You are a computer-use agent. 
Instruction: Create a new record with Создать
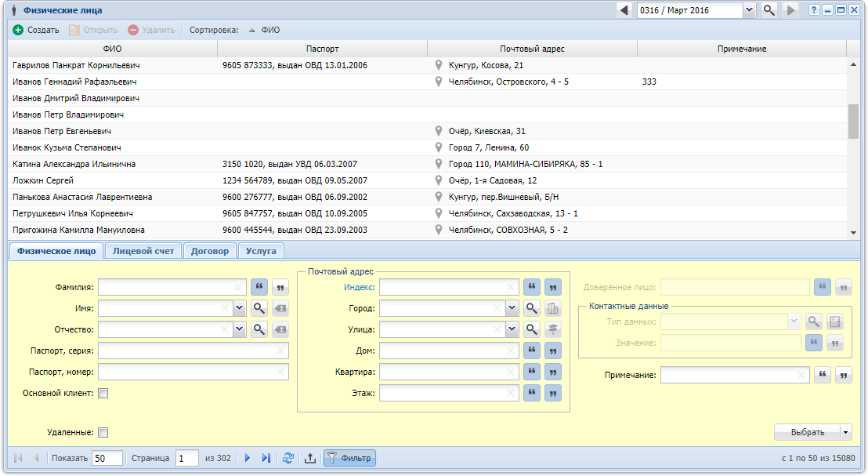click(37, 30)
